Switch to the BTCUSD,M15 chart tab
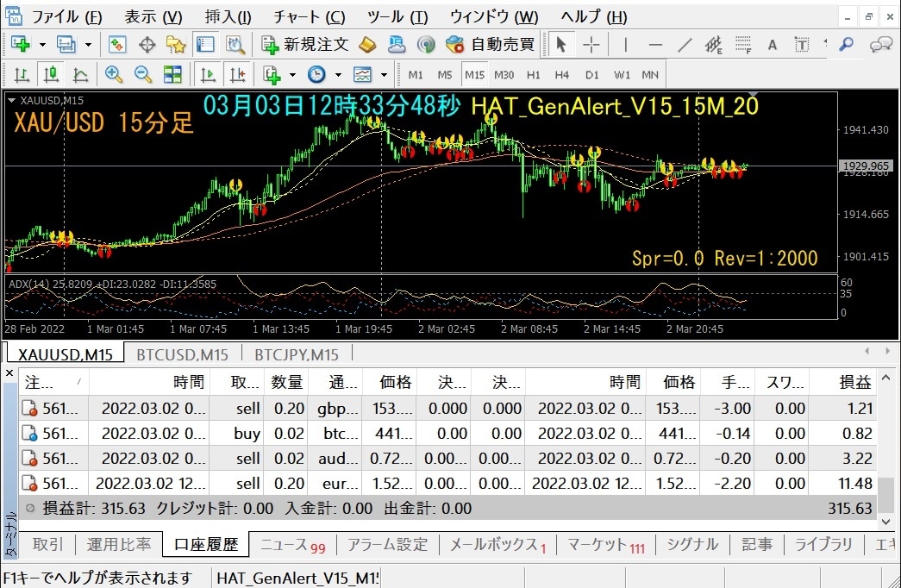This screenshot has width=901, height=588. pos(182,354)
